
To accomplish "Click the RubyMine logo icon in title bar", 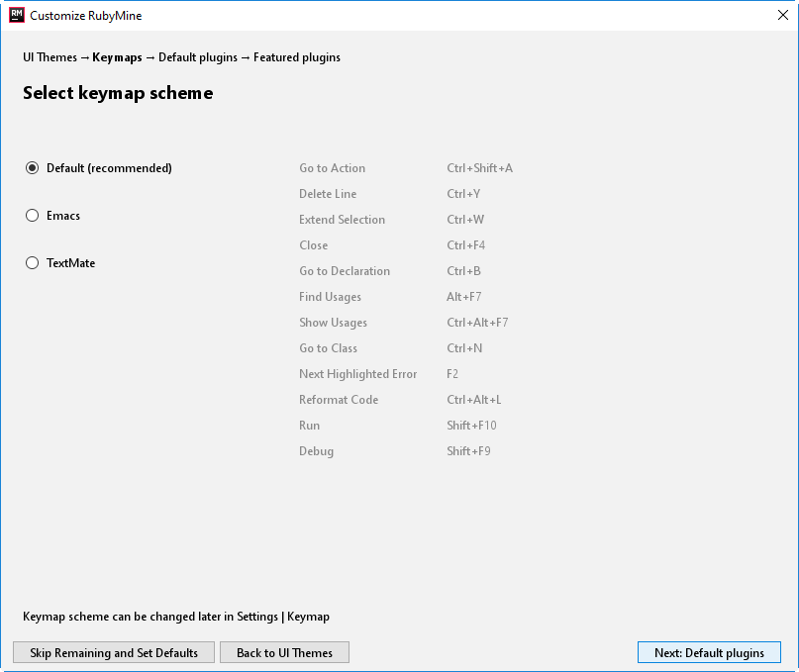I will coord(17,15).
